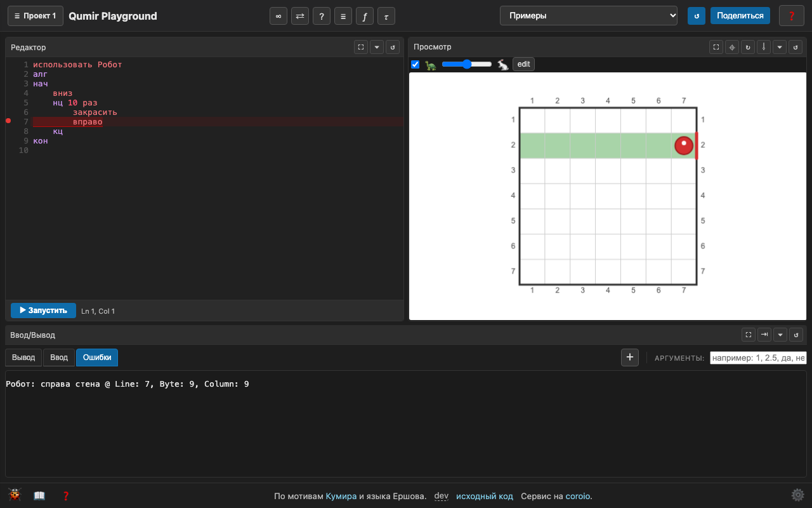Adjust the robot speed slider

467,64
